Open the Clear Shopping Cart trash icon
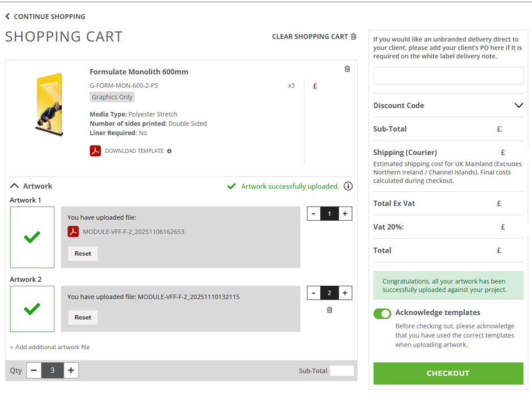 point(354,36)
